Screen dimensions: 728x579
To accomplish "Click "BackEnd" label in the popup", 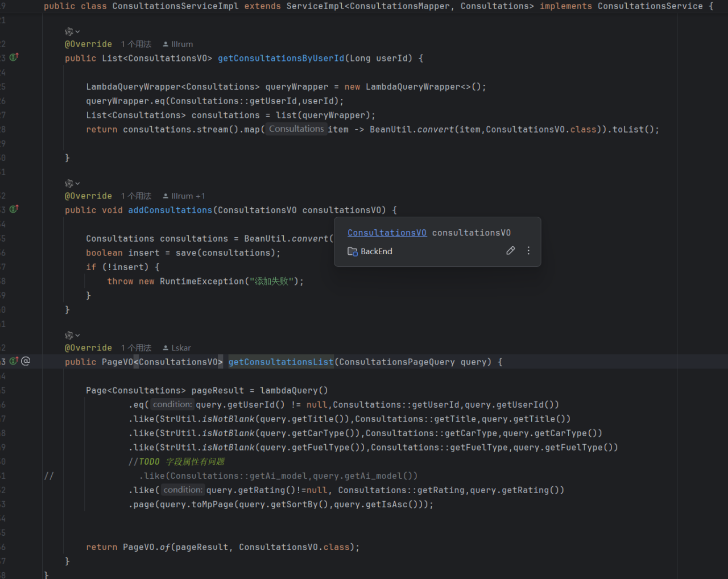I will click(x=377, y=251).
